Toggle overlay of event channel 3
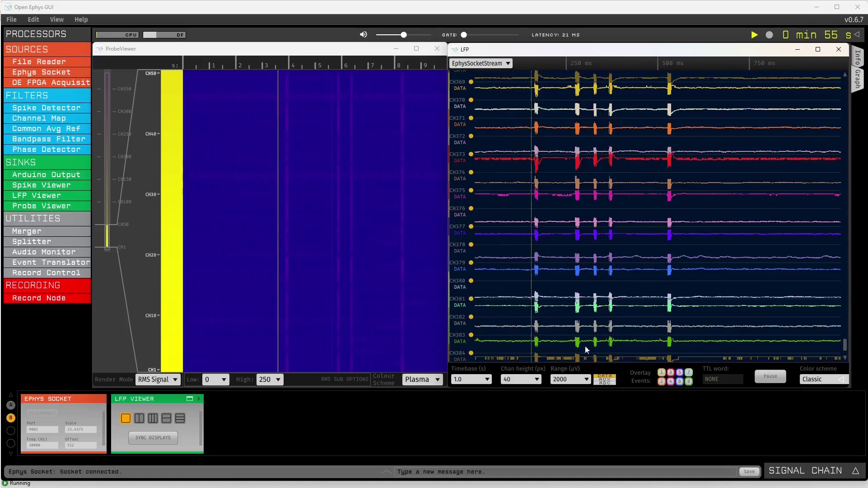 [x=671, y=372]
